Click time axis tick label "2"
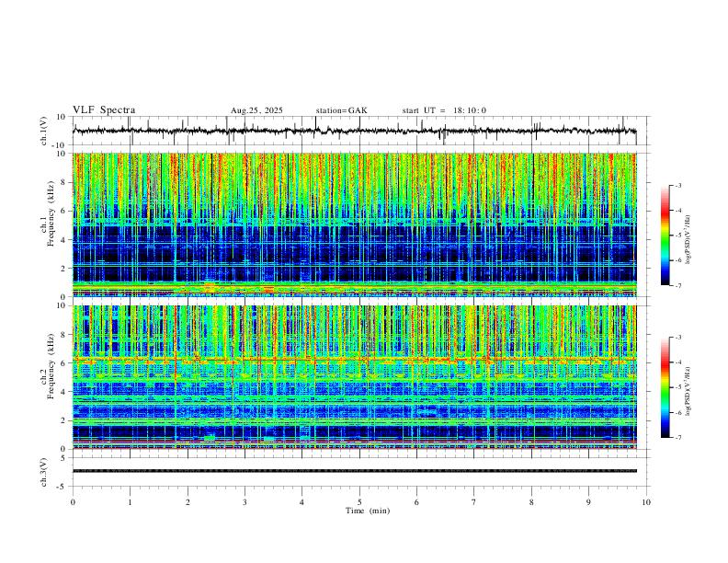728x563 pixels. pyautogui.click(x=188, y=502)
